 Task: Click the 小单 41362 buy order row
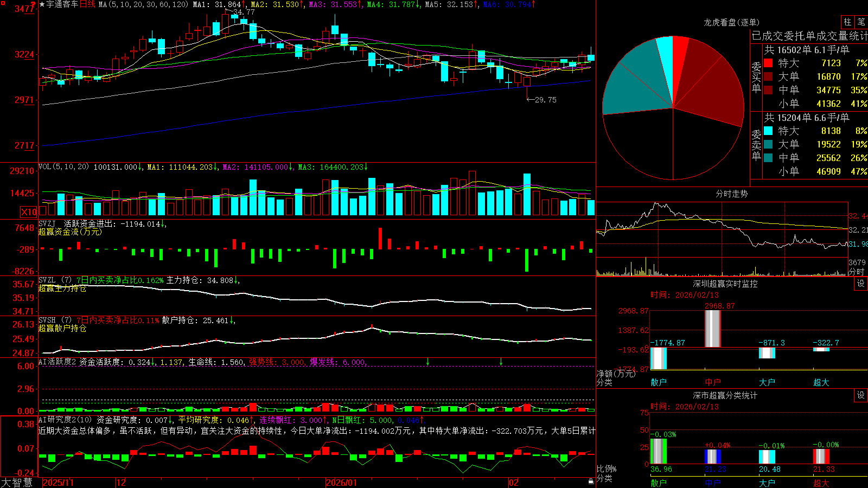[815, 104]
